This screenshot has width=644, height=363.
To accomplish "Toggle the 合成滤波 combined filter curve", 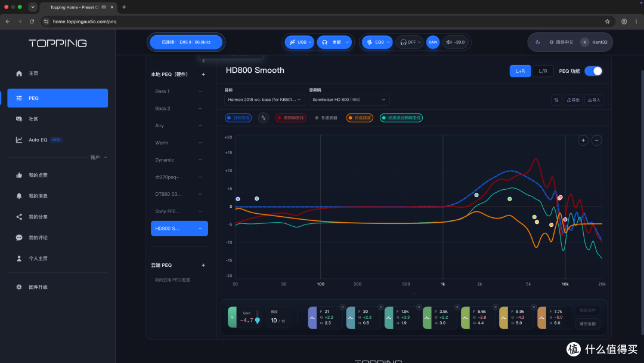I will tap(360, 118).
